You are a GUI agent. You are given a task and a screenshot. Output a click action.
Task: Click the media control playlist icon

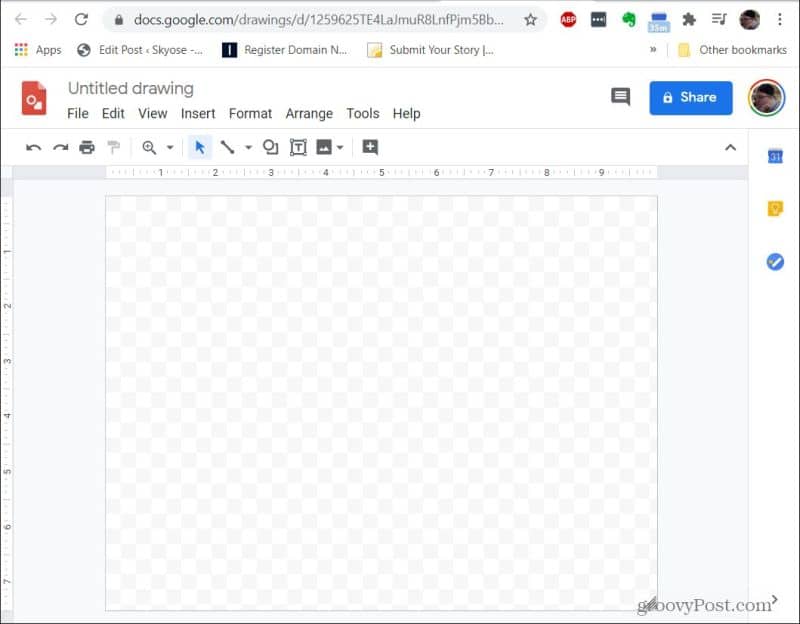(x=719, y=19)
